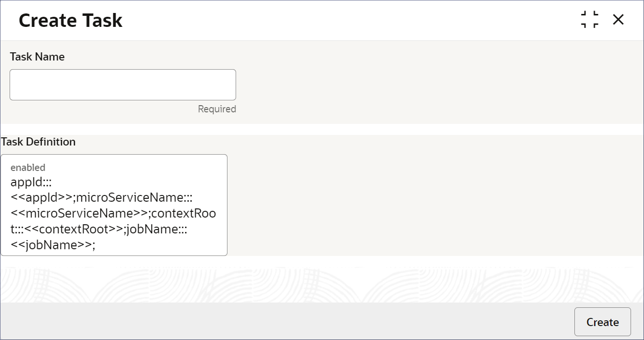Click the restore-size icon in the dialog header
Image resolution: width=644 pixels, height=340 pixels.
click(590, 20)
